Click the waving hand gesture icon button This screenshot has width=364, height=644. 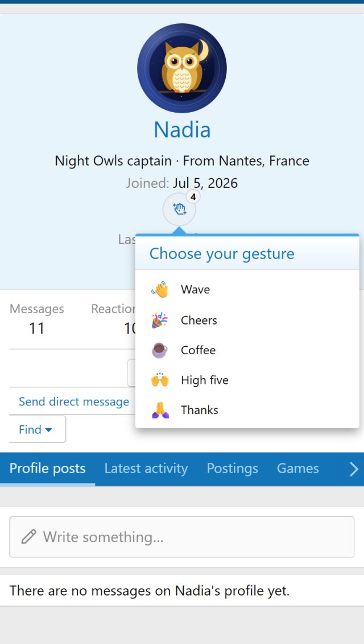(x=179, y=210)
